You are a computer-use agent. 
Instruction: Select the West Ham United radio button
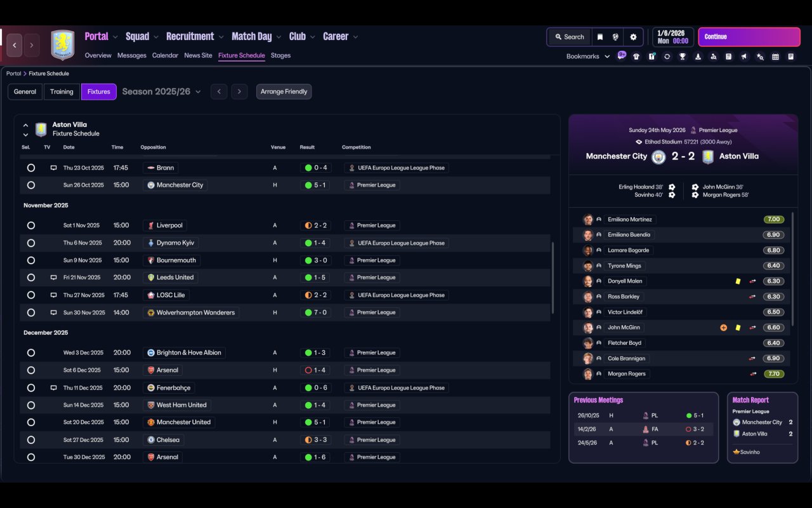coord(31,405)
